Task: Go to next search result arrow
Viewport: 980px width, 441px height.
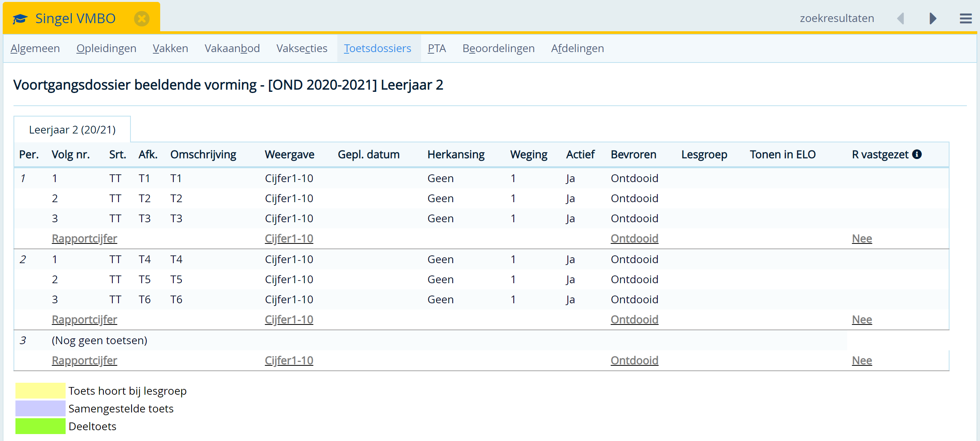Action: tap(933, 19)
